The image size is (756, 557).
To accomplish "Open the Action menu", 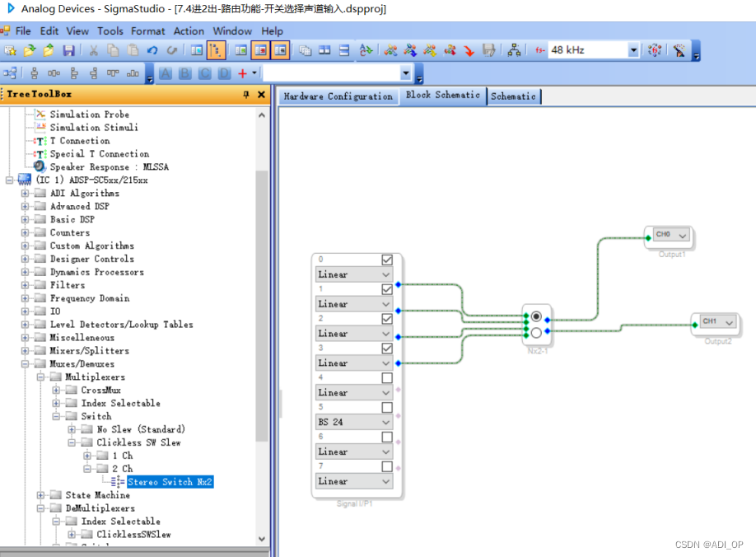I will coord(189,31).
